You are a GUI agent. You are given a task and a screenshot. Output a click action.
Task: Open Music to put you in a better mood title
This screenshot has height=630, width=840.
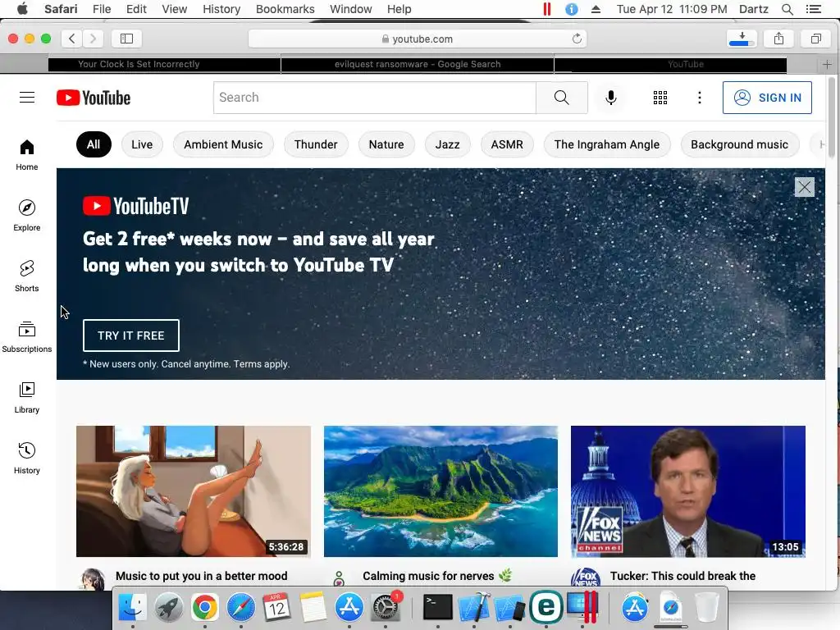click(202, 576)
